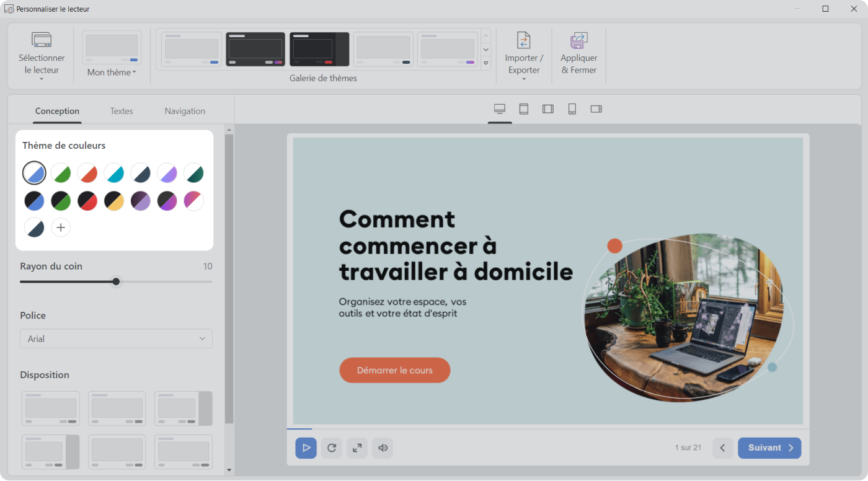Screen dimensions: 868x481
Task: Click the Suivant button
Action: click(769, 448)
